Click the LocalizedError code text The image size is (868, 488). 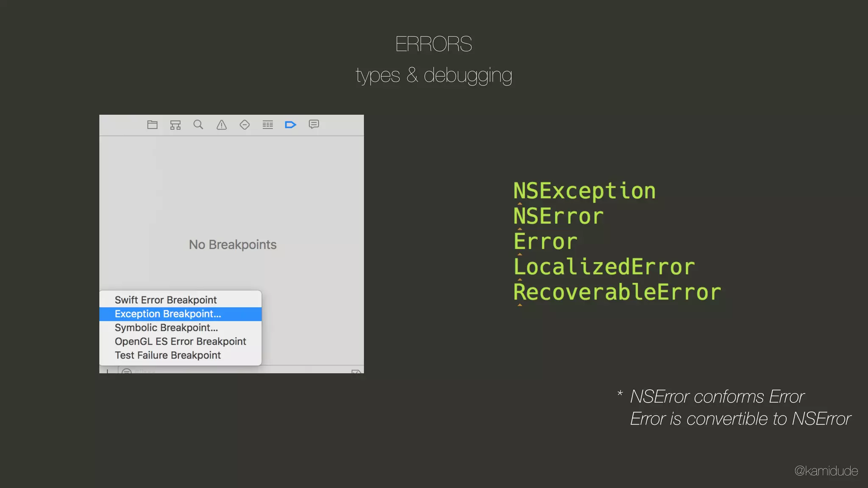(604, 267)
